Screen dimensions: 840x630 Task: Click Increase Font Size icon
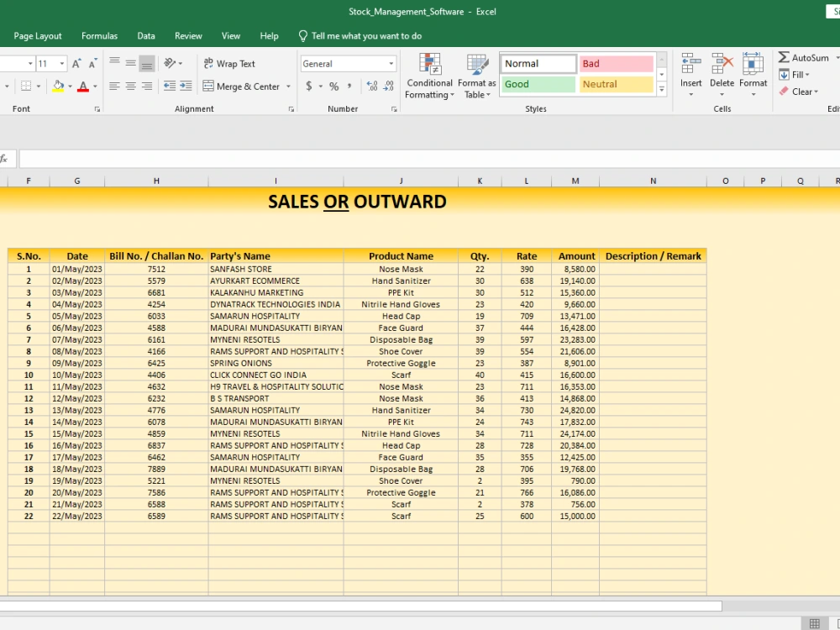pyautogui.click(x=76, y=64)
